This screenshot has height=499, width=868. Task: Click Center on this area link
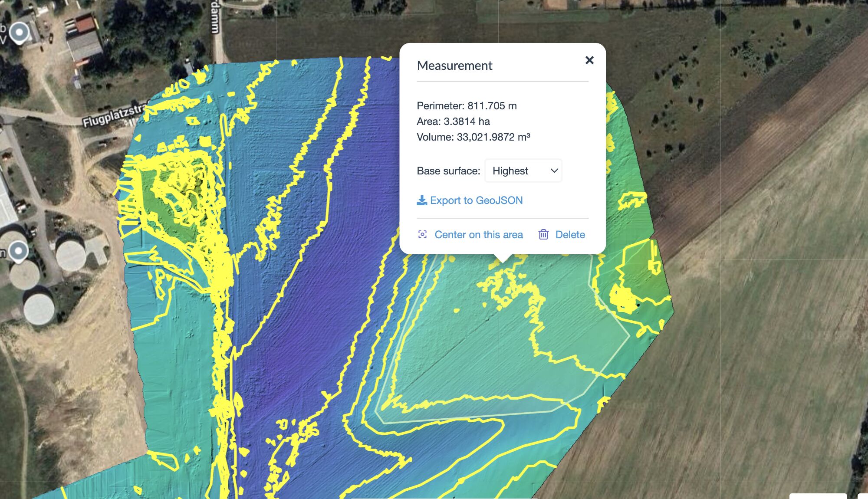click(478, 235)
